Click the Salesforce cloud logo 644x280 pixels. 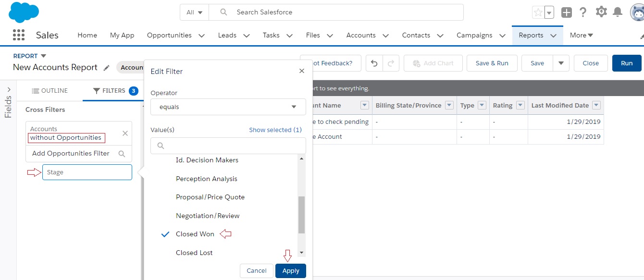point(24,12)
